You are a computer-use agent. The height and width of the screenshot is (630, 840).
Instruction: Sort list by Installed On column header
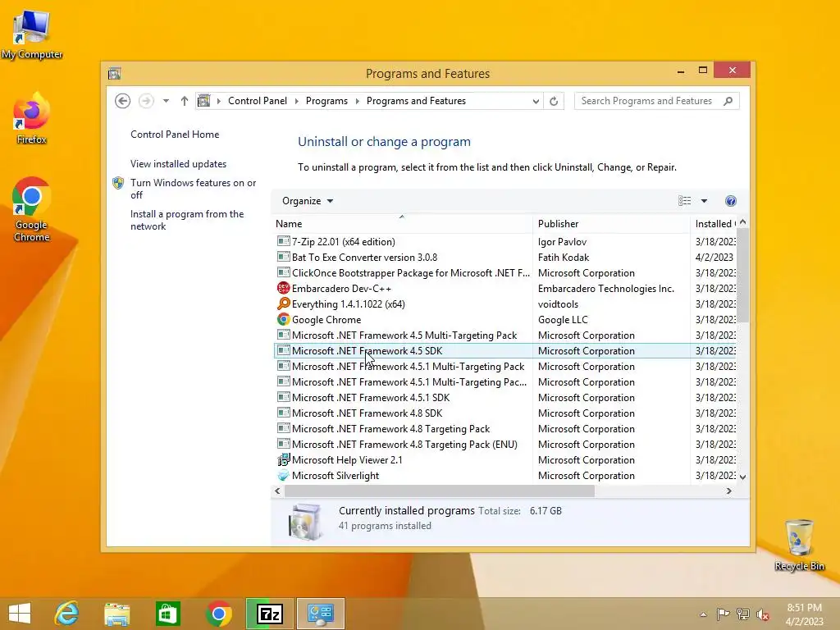click(714, 224)
